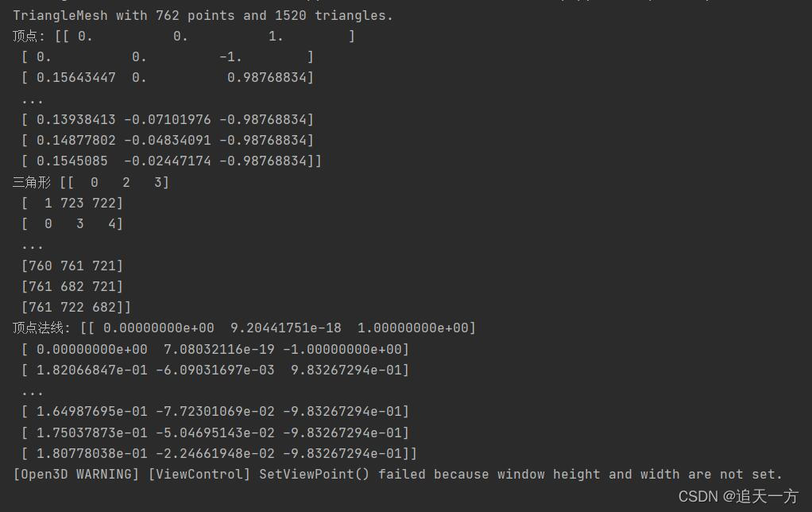The height and width of the screenshot is (512, 812).
Task: Click the value 9.20441751e-18
Action: pos(285,328)
